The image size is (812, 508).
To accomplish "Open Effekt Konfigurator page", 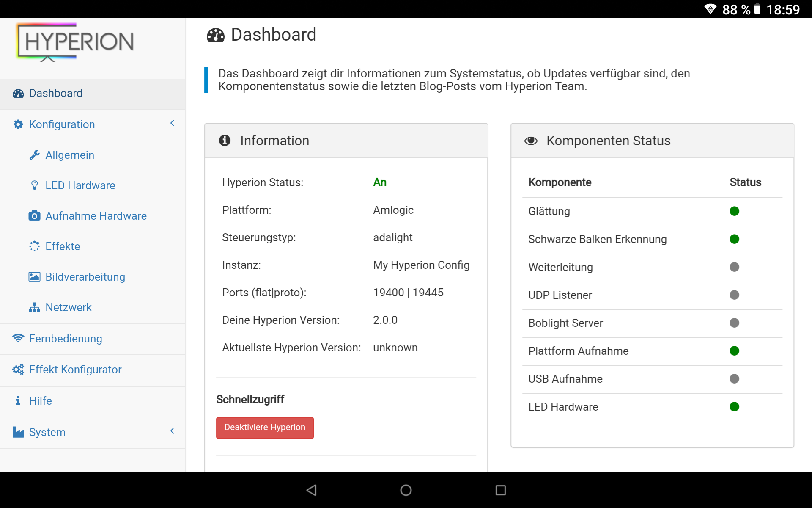I will pyautogui.click(x=93, y=370).
